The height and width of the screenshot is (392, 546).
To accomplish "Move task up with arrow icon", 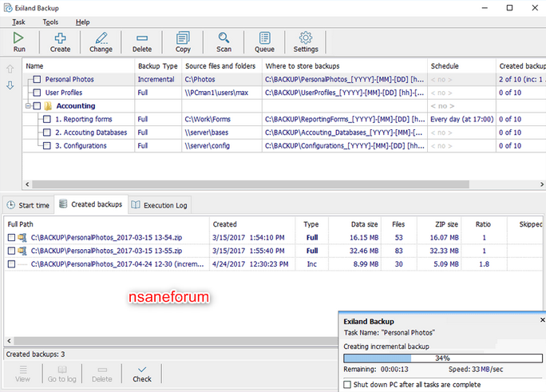I will [10, 69].
